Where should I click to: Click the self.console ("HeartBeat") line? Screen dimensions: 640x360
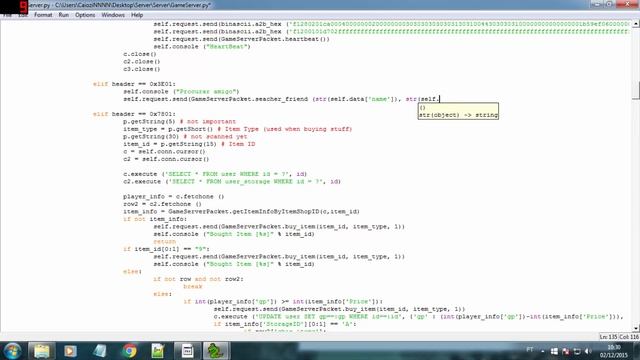(202, 47)
